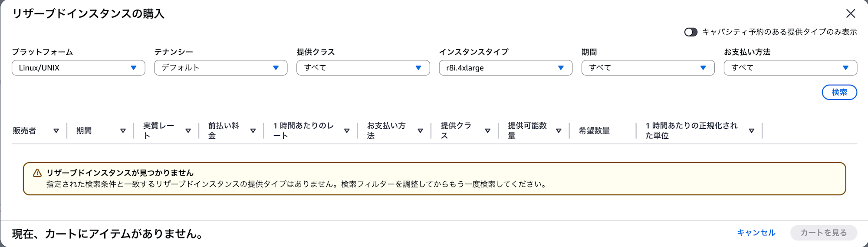Expand the テナンシー デフォルト dropdown
Viewport: 868px width, 247px height.
[220, 68]
